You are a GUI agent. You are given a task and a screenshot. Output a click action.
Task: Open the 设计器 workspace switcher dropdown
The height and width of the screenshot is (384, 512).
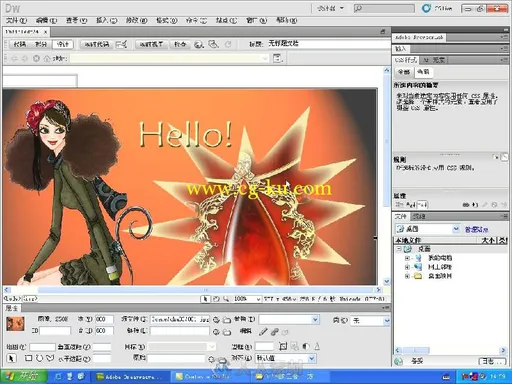click(x=330, y=8)
